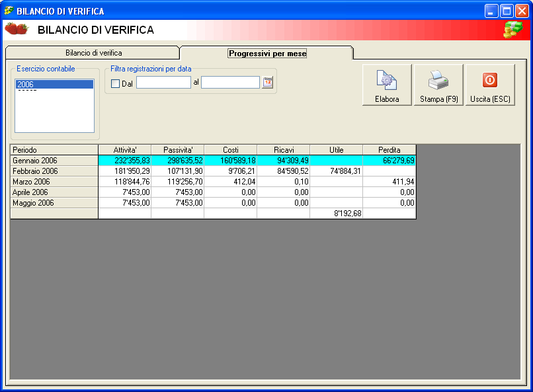Select the Gennaio 2006 row header
The width and height of the screenshot is (533, 392).
pos(54,161)
